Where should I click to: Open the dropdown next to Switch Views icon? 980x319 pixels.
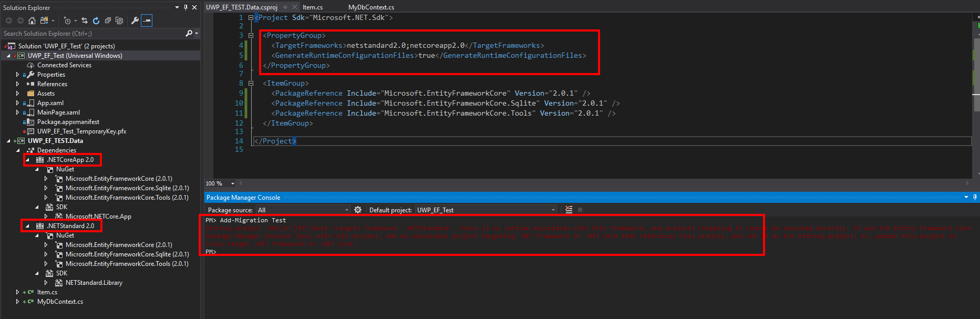coord(53,21)
